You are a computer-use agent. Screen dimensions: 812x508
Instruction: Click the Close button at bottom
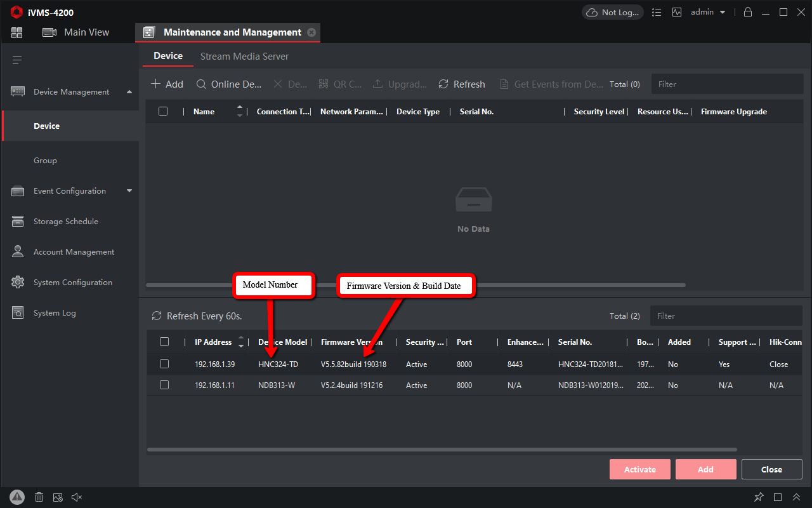click(772, 469)
